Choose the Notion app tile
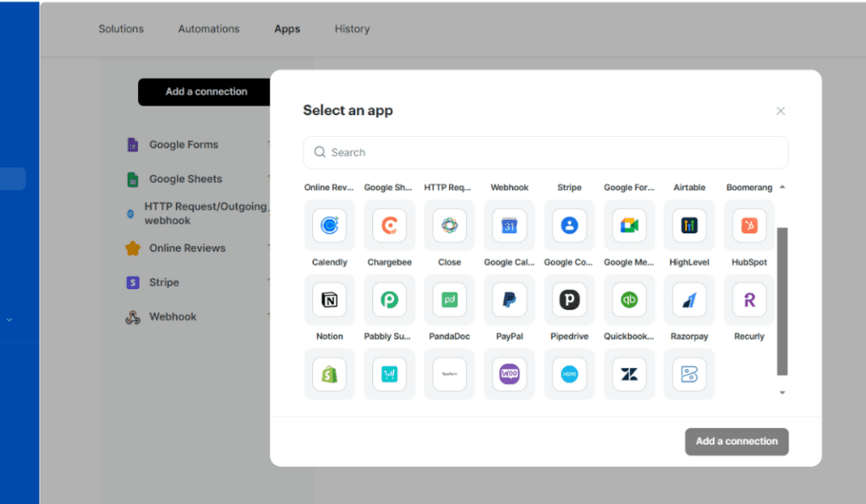The image size is (866, 504). (329, 299)
